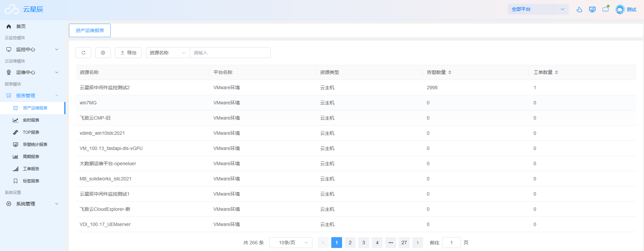Open the cloud notification icon in header

click(x=606, y=9)
